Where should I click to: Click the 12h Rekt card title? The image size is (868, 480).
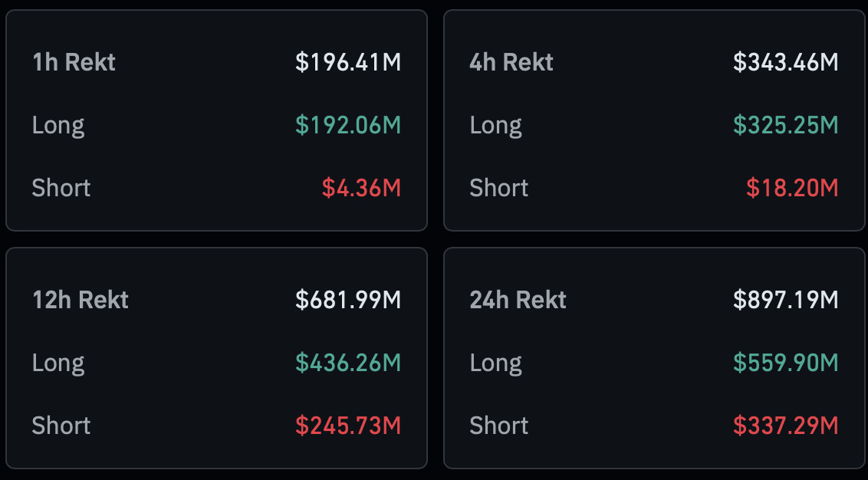(81, 300)
